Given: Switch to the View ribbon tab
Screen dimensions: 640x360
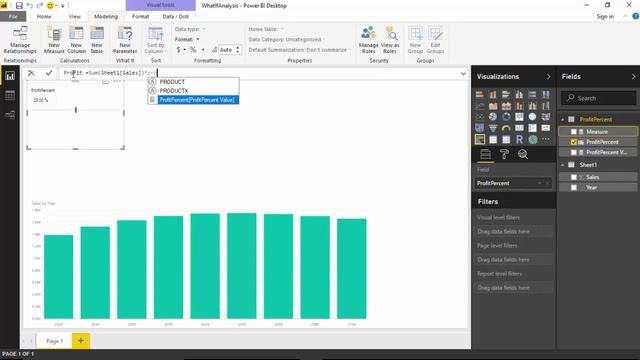Looking at the screenshot, I should [x=75, y=16].
